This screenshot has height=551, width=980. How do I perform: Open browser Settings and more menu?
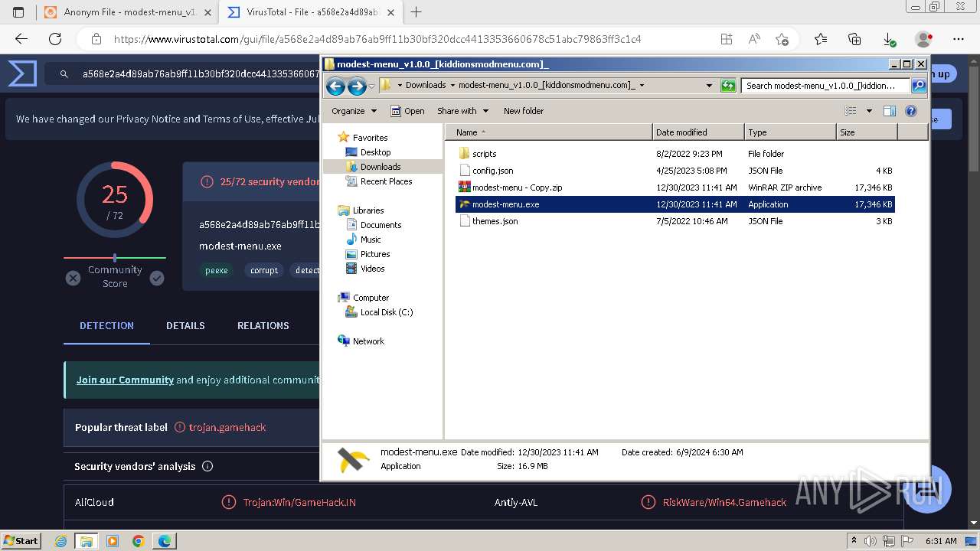point(959,39)
